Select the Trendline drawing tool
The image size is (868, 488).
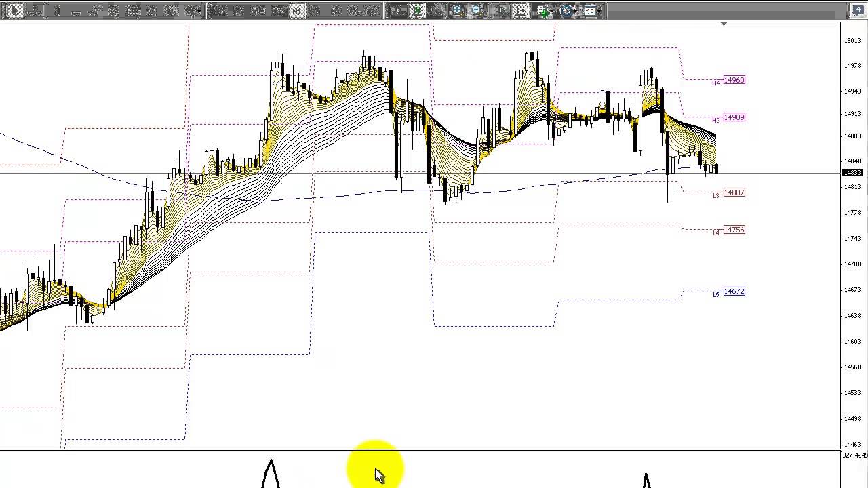(95, 11)
